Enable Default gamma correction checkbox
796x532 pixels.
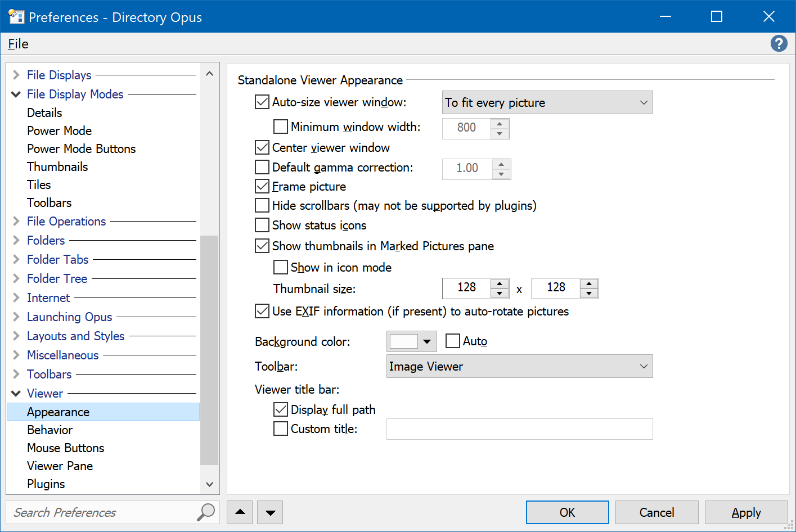(262, 167)
